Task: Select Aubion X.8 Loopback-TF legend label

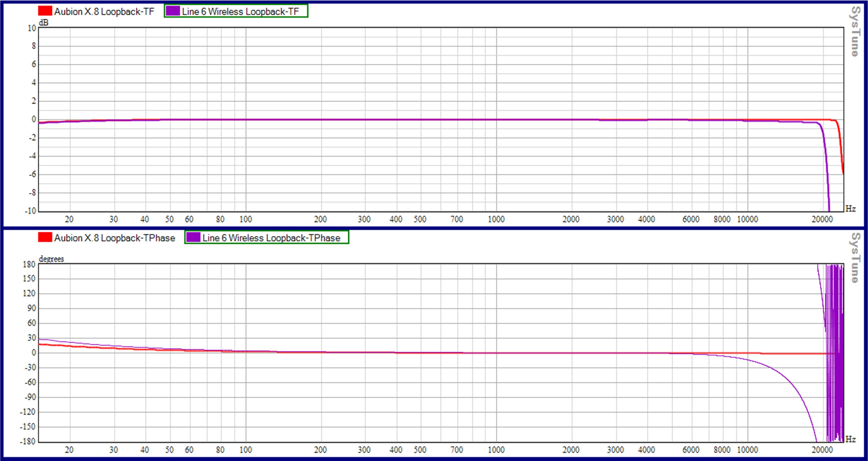Action: pyautogui.click(x=104, y=12)
